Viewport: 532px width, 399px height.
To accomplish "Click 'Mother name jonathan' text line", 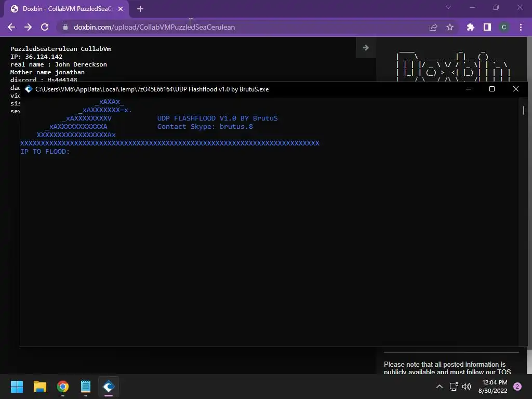I will tap(47, 72).
